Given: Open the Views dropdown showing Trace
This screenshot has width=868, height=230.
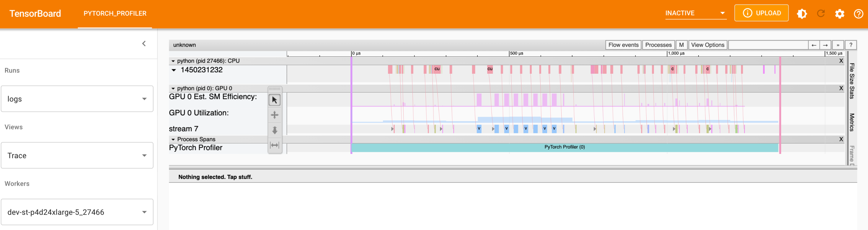Looking at the screenshot, I should (77, 155).
